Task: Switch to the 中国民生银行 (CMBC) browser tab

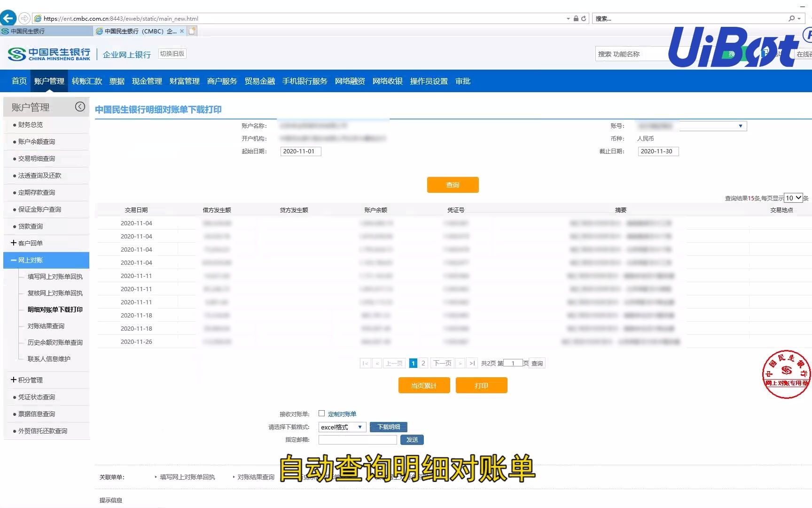Action: click(136, 31)
